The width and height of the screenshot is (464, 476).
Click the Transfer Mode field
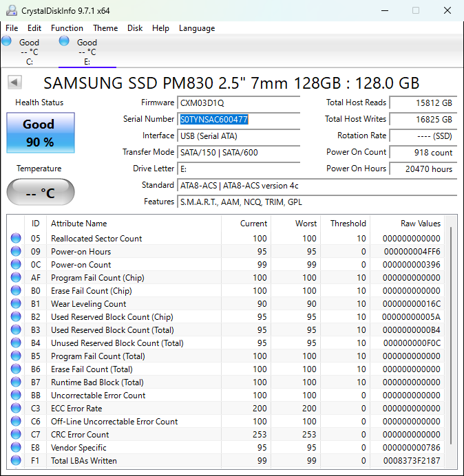click(238, 152)
